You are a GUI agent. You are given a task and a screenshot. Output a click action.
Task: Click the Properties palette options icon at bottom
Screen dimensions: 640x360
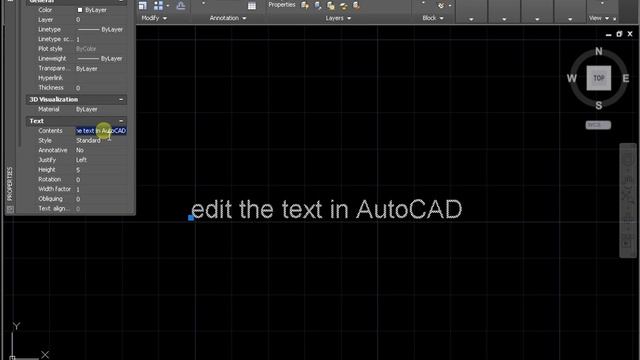tap(10, 209)
